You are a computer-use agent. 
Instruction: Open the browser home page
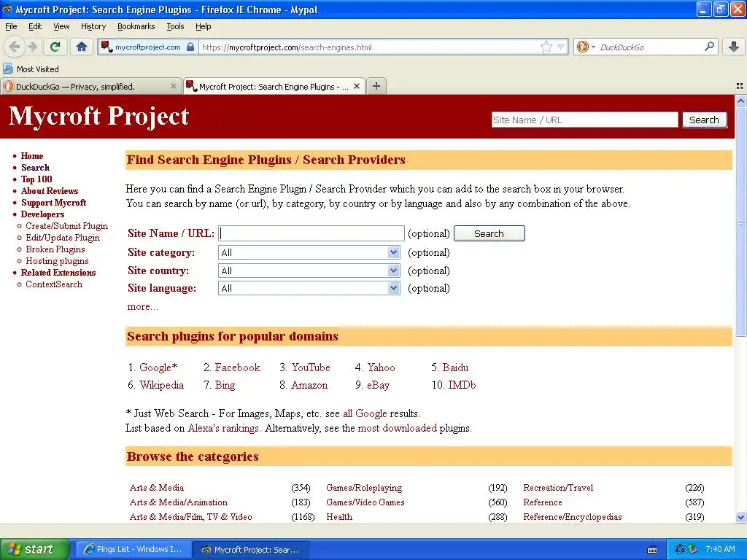point(82,47)
